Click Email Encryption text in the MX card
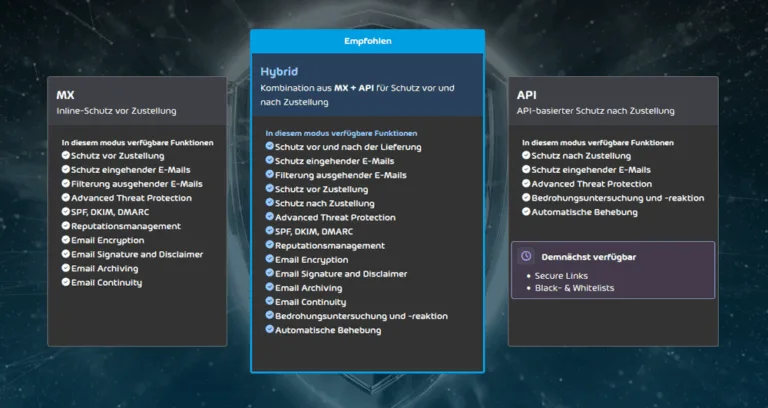This screenshot has height=408, width=768. point(107,240)
